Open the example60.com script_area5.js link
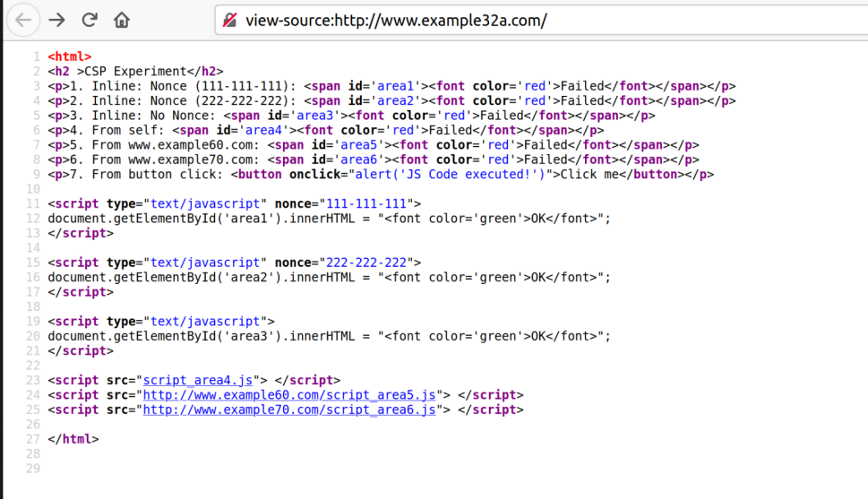Viewport: 868px width, 500px height. 289,395
